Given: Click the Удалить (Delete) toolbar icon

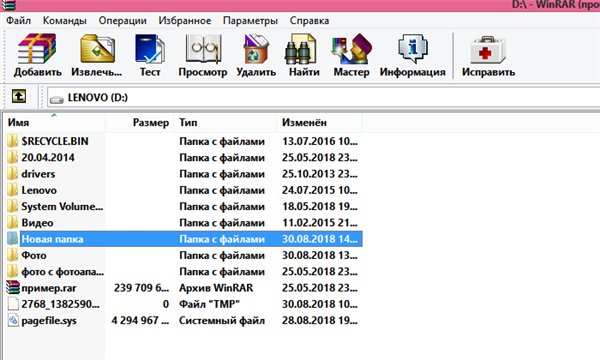Looking at the screenshot, I should coord(256,49).
